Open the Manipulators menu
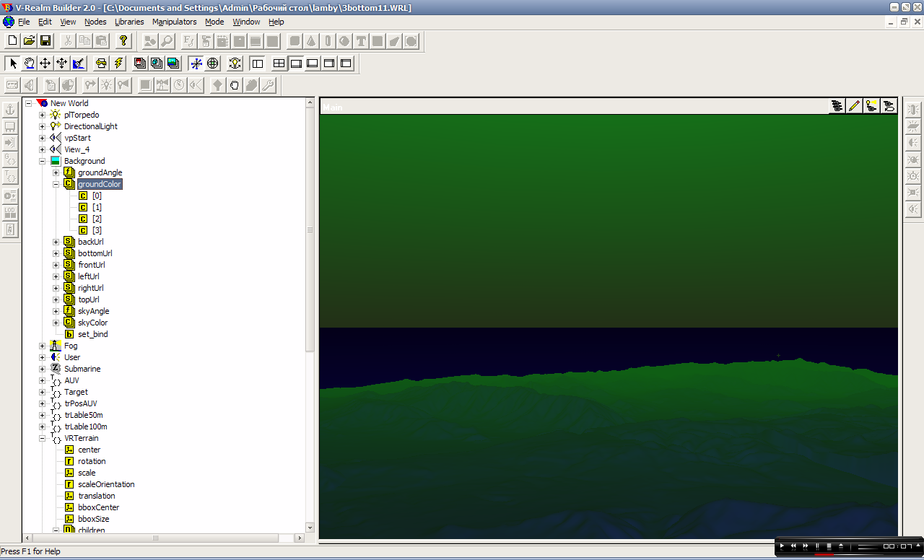 (x=175, y=22)
